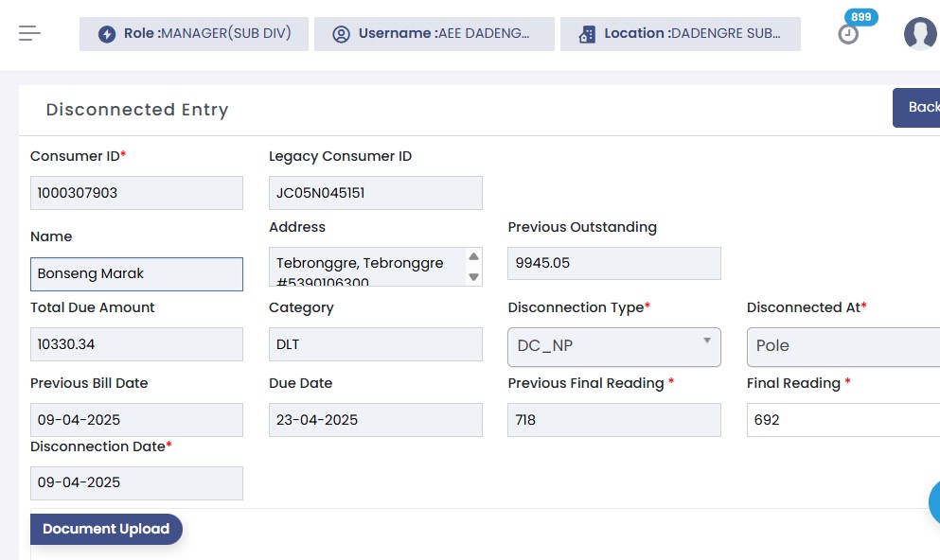This screenshot has height=560, width=940.
Task: Open the user avatar profile menu
Action: 919,34
